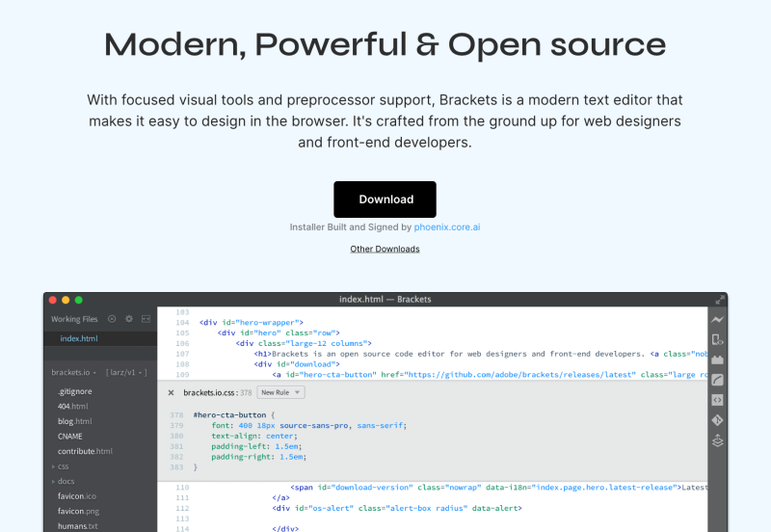Click the circled icon next to Working Files
Screen dimensions: 771x532
112,319
